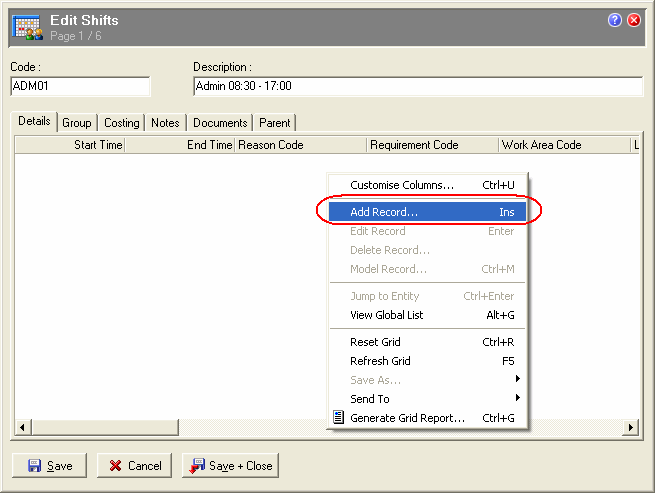Expand the Save As submenu arrow

tap(517, 380)
